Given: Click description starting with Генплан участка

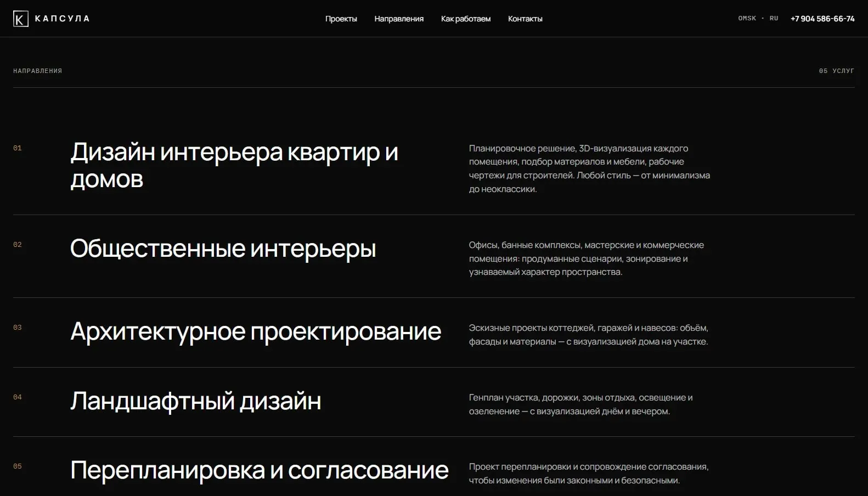Looking at the screenshot, I should [x=580, y=404].
